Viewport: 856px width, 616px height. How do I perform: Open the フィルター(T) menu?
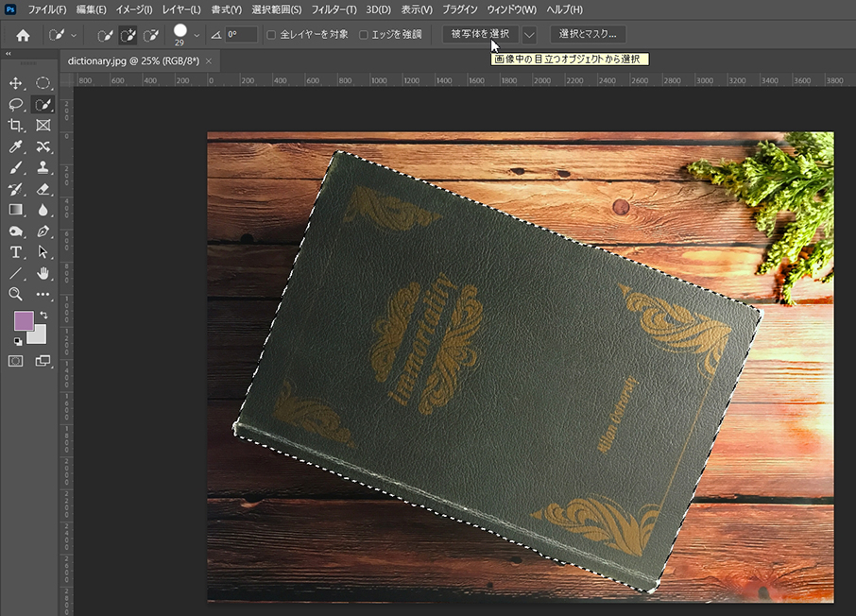(334, 9)
